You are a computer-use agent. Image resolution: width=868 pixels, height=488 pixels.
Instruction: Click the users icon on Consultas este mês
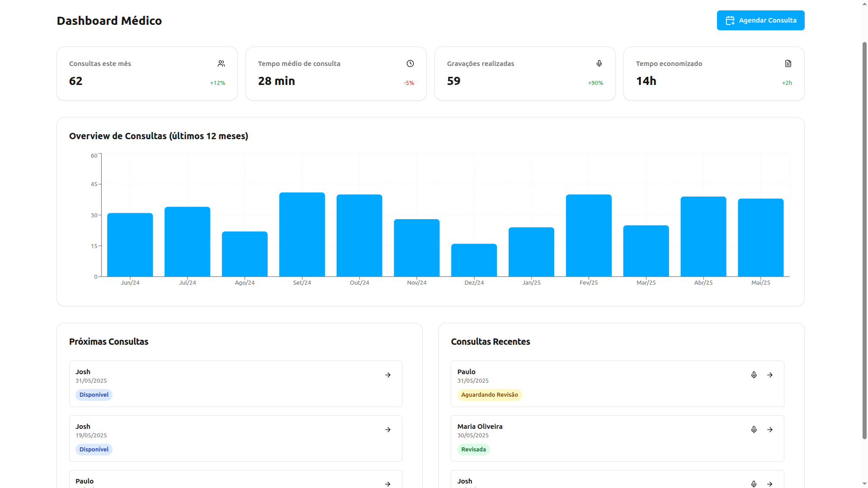tap(221, 64)
